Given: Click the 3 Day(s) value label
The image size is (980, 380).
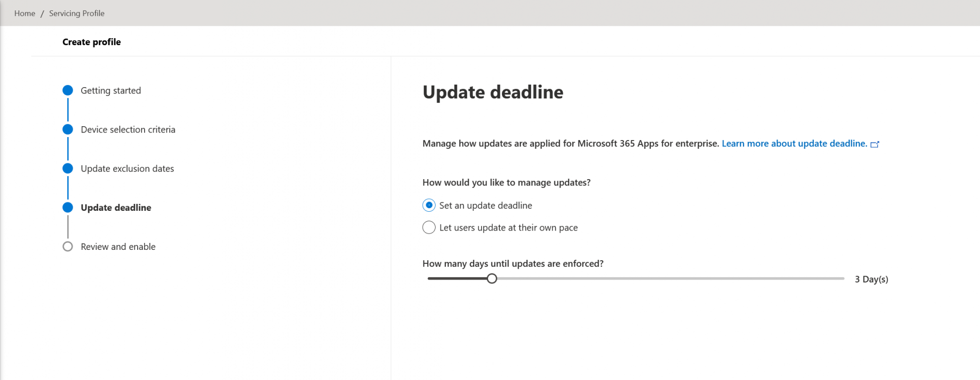Looking at the screenshot, I should (871, 279).
